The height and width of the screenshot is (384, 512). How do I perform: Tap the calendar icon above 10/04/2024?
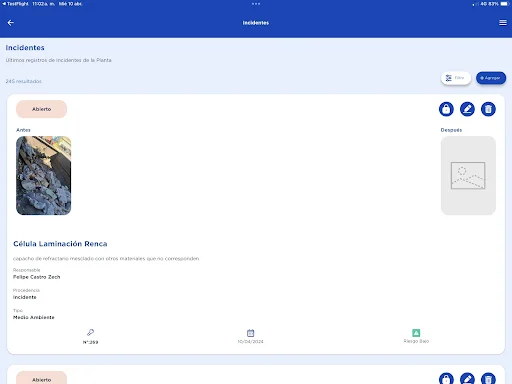(250, 333)
